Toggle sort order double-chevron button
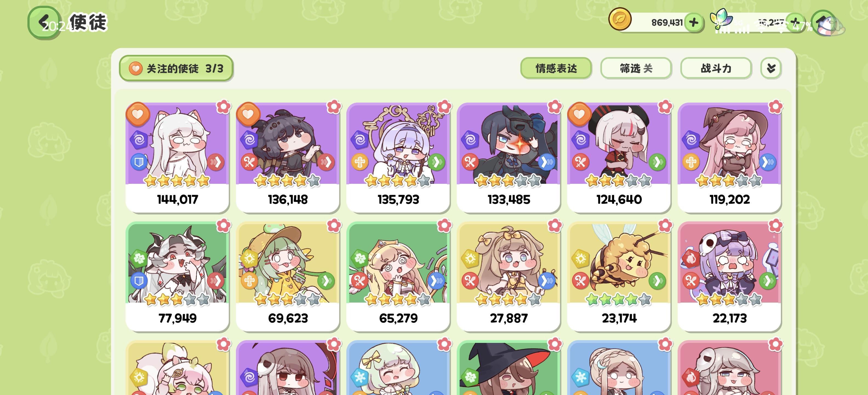This screenshot has height=395, width=868. pos(771,69)
